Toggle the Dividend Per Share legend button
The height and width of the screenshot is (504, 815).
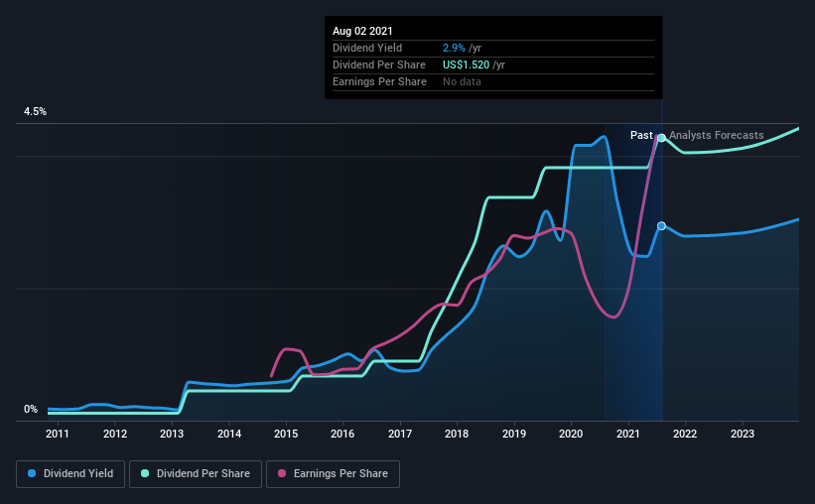(x=196, y=474)
